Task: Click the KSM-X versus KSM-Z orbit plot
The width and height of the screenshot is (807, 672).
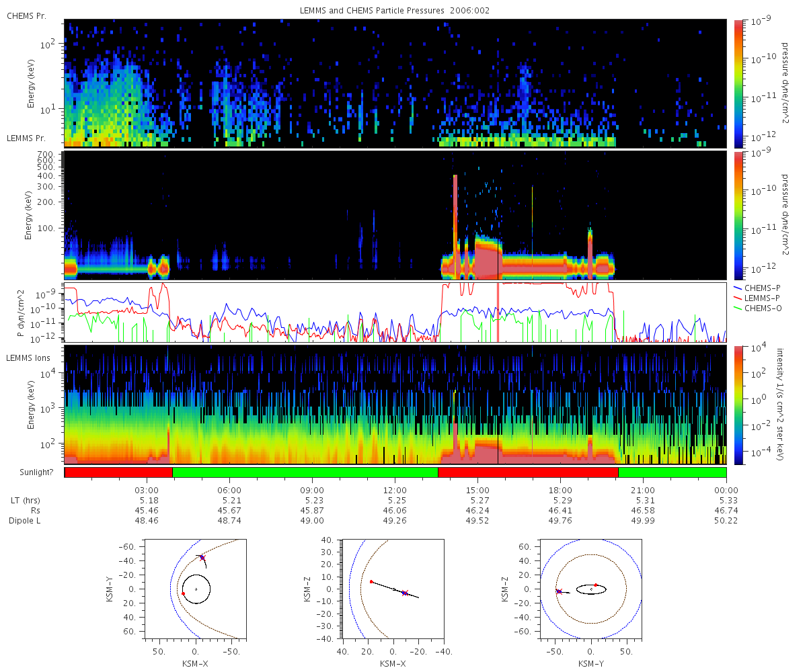Action: 393,589
